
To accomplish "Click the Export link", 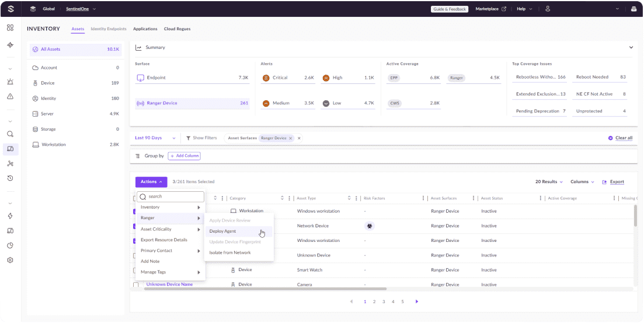I will 613,182.
